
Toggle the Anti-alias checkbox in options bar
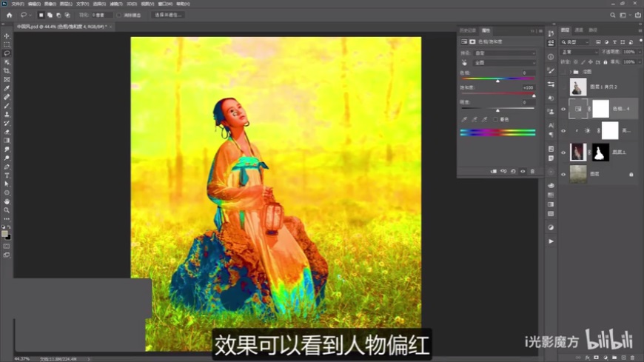click(x=118, y=16)
